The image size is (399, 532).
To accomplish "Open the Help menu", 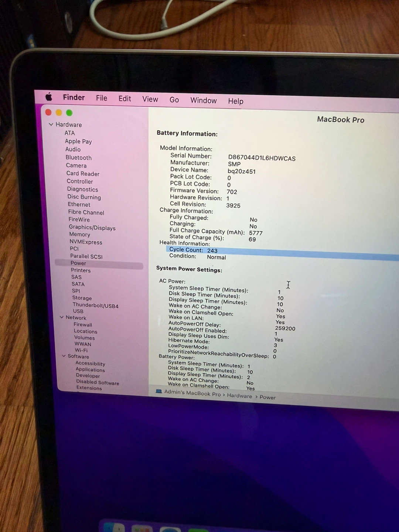I will 236,101.
